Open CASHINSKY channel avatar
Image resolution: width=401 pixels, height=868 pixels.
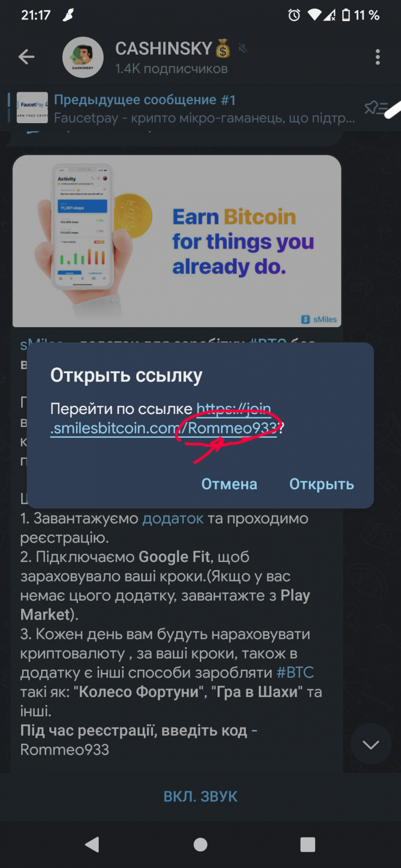tap(82, 57)
